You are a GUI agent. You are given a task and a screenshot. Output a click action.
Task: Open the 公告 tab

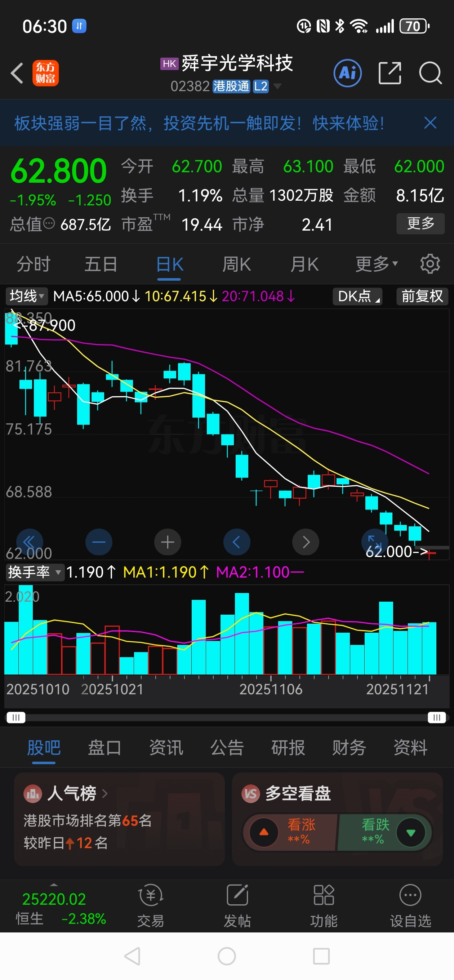click(x=227, y=747)
